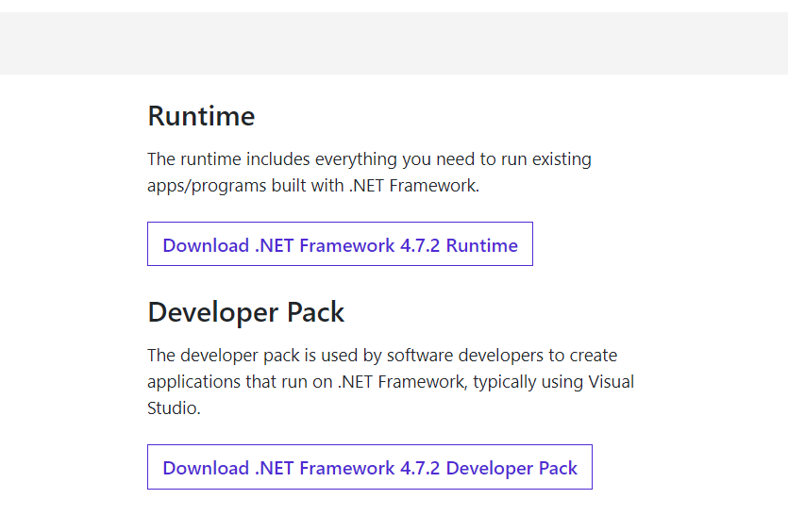The width and height of the screenshot is (788, 532).
Task: Select the runtime description paragraph text
Action: click(369, 173)
